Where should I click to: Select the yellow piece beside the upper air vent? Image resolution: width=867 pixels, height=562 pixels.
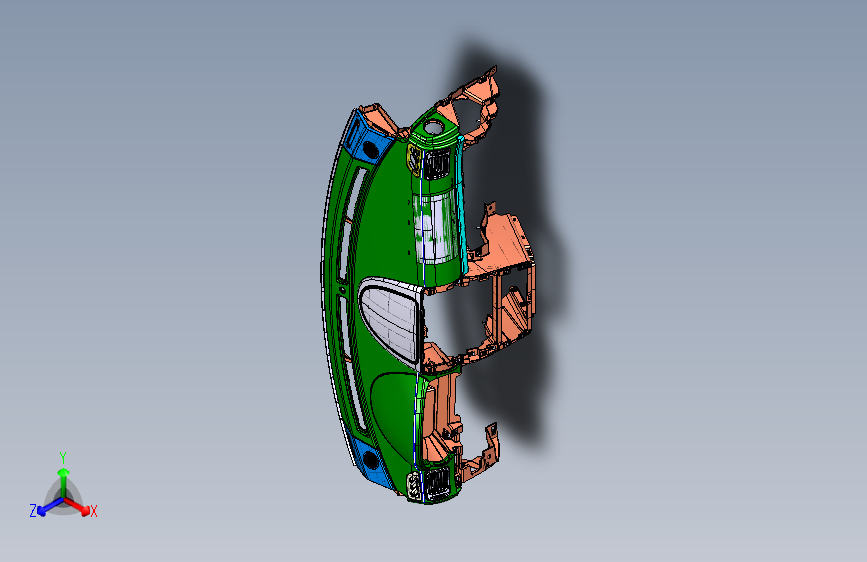413,158
